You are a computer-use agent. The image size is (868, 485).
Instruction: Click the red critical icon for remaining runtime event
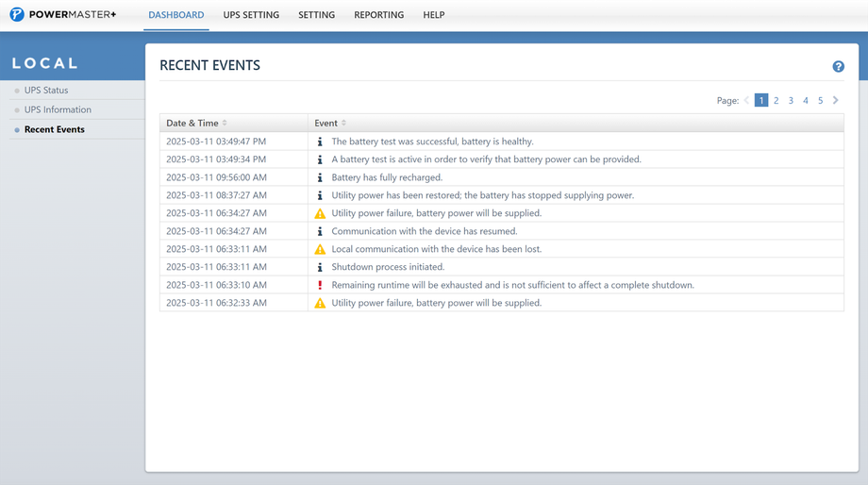[320, 285]
